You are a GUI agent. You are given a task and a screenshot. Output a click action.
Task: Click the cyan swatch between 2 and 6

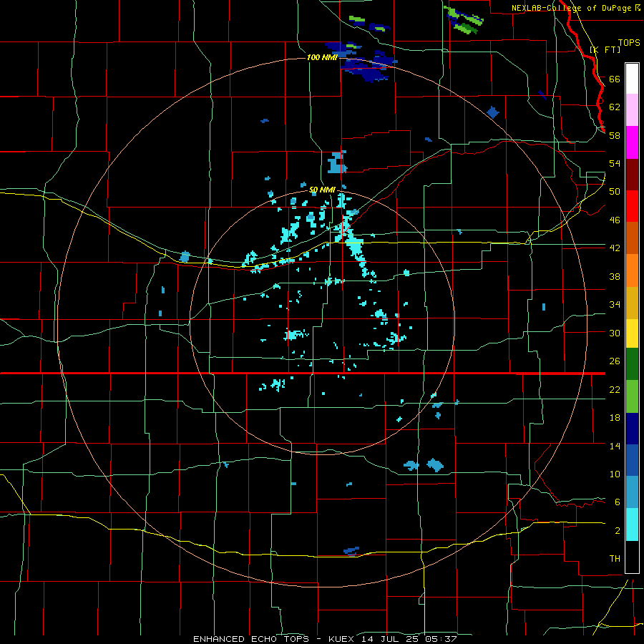(632, 525)
